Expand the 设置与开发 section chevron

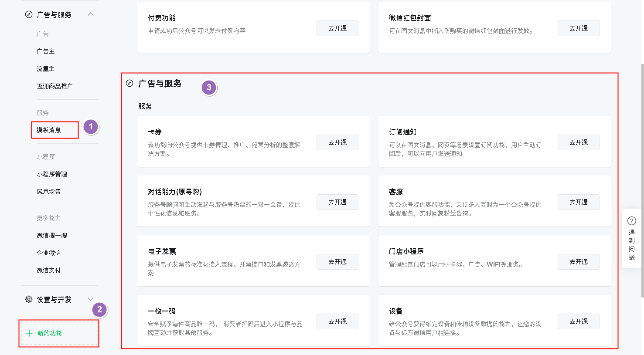(91, 299)
